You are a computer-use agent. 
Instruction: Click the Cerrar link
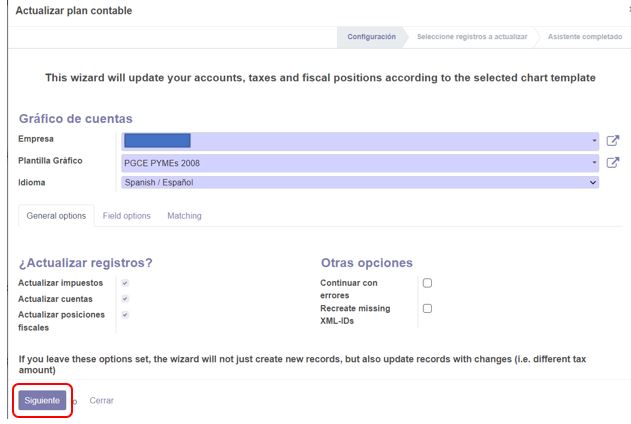[x=101, y=400]
